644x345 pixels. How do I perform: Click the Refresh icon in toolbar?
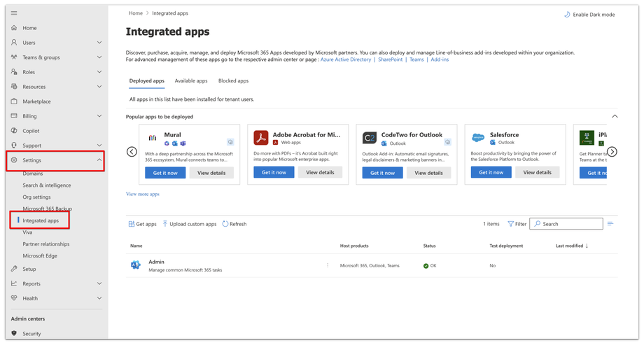(x=225, y=224)
